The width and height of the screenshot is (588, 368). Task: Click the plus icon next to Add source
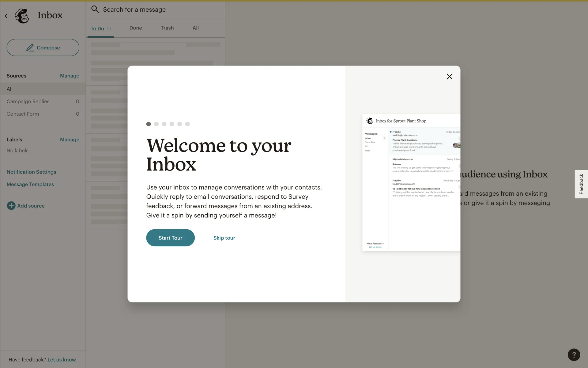tap(11, 206)
